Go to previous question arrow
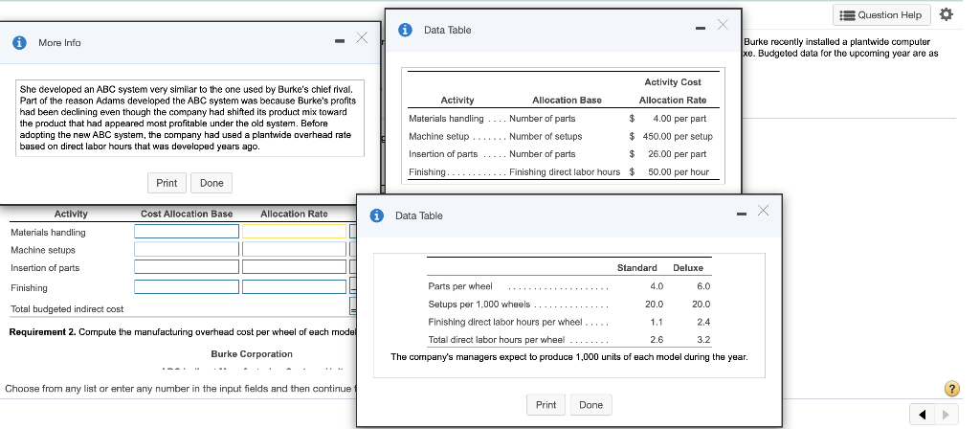The width and height of the screenshot is (980, 429). (923, 414)
